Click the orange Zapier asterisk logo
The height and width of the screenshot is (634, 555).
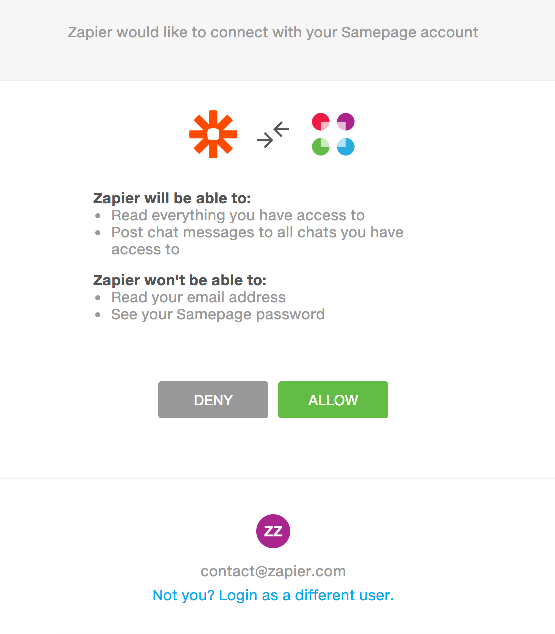(x=213, y=134)
